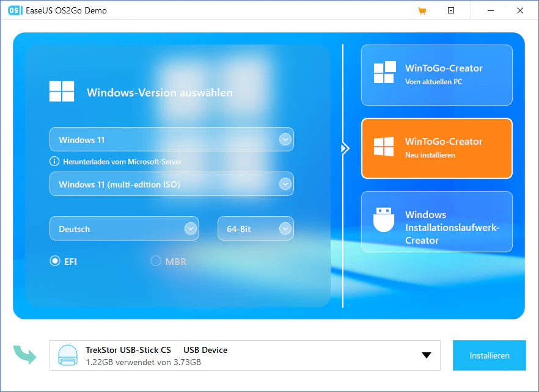The image size is (539, 392).
Task: Click the green curved arrow icon
Action: tap(24, 355)
